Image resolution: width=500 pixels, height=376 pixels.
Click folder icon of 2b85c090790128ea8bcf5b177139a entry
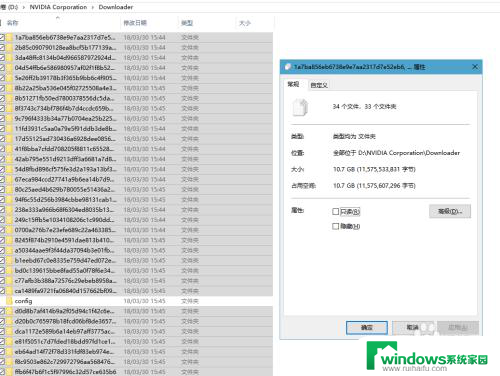(x=10, y=48)
